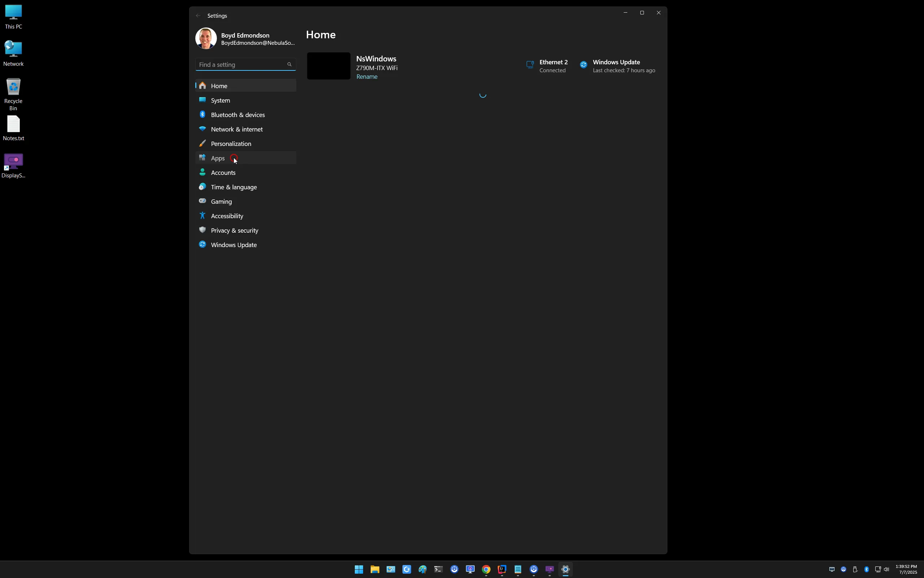Open File Explorer from the taskbar

pyautogui.click(x=375, y=569)
